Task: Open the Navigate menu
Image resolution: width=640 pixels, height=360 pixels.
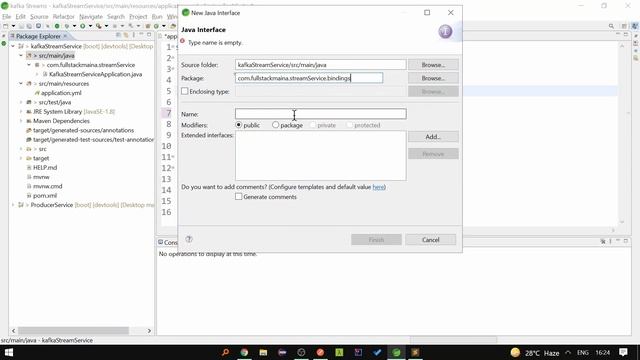Action: [91, 17]
